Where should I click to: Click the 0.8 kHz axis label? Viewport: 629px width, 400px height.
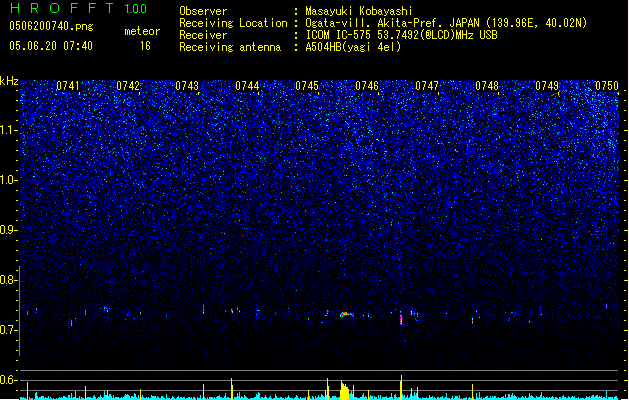pyautogui.click(x=9, y=280)
